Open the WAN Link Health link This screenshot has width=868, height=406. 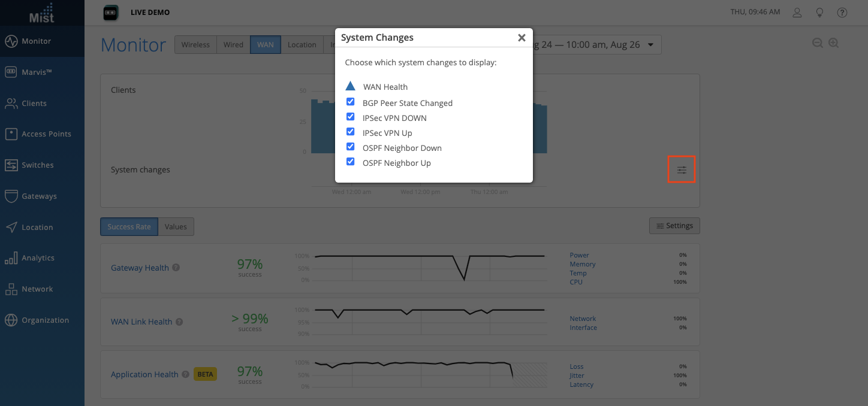[141, 322]
